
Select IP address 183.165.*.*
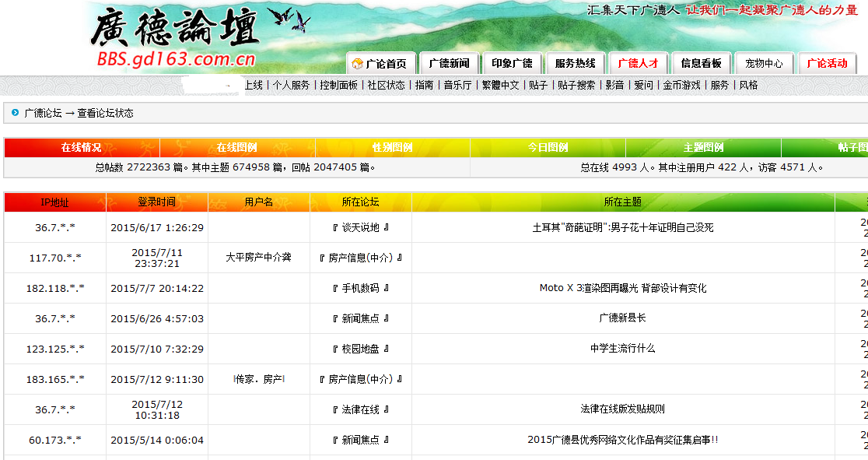point(54,379)
